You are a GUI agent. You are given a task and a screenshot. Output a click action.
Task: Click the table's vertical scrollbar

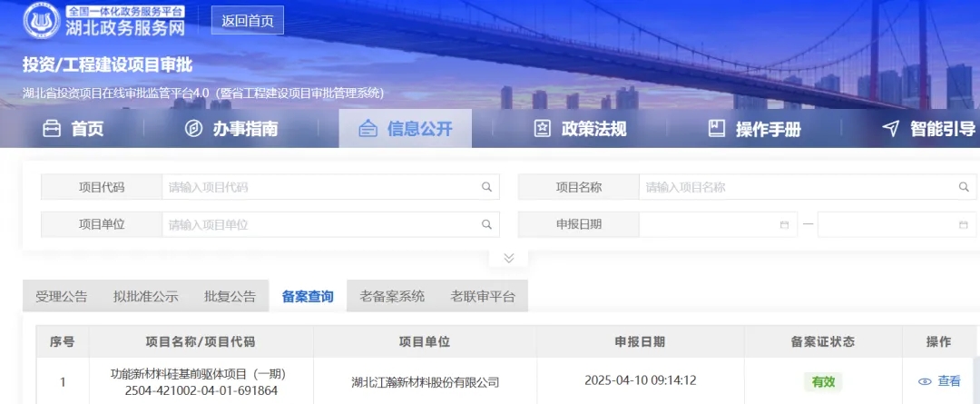(976, 380)
